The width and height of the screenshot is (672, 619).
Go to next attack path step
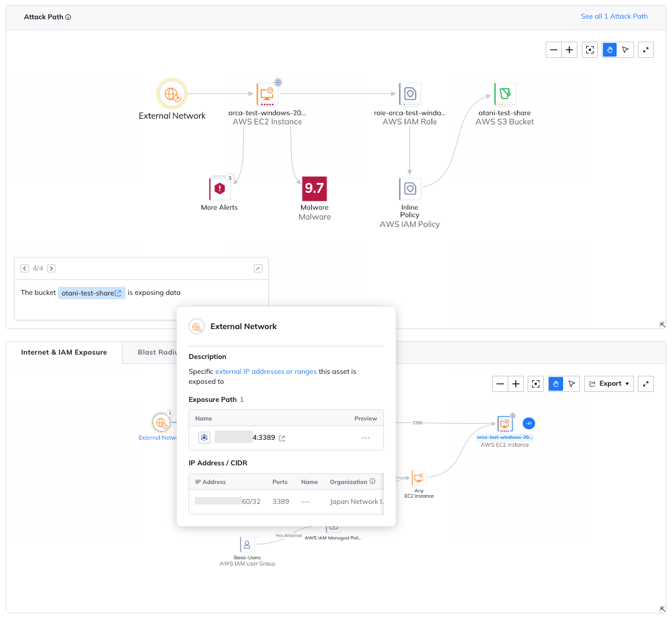click(x=52, y=269)
